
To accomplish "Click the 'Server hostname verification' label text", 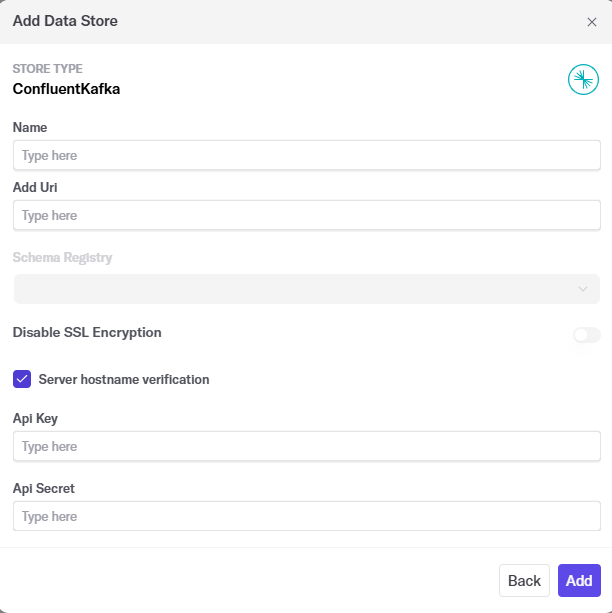I will [x=124, y=380].
